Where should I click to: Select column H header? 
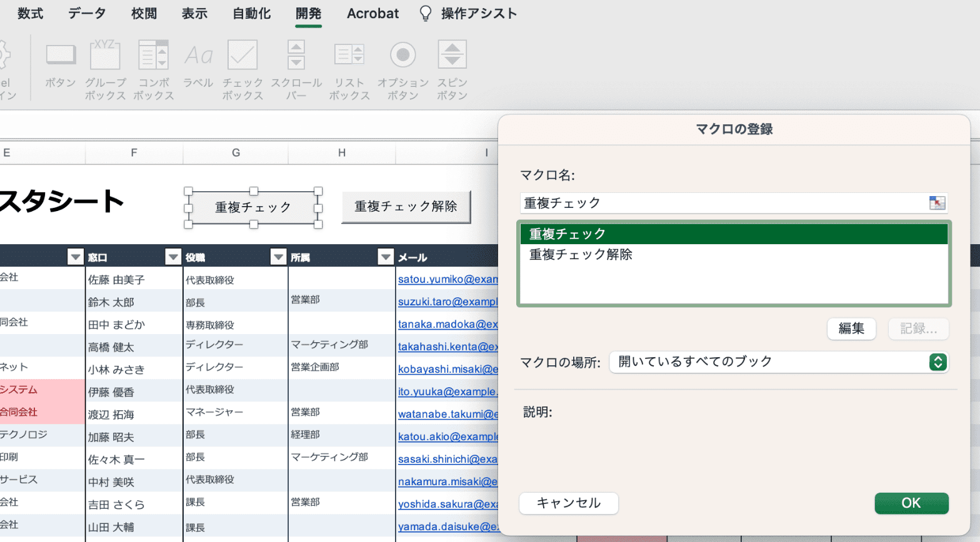click(x=342, y=152)
